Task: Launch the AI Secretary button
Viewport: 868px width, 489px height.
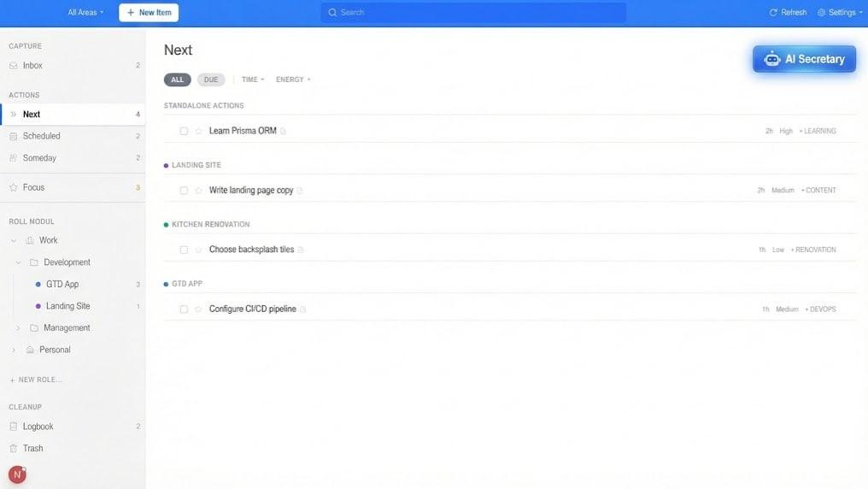Action: tap(804, 59)
